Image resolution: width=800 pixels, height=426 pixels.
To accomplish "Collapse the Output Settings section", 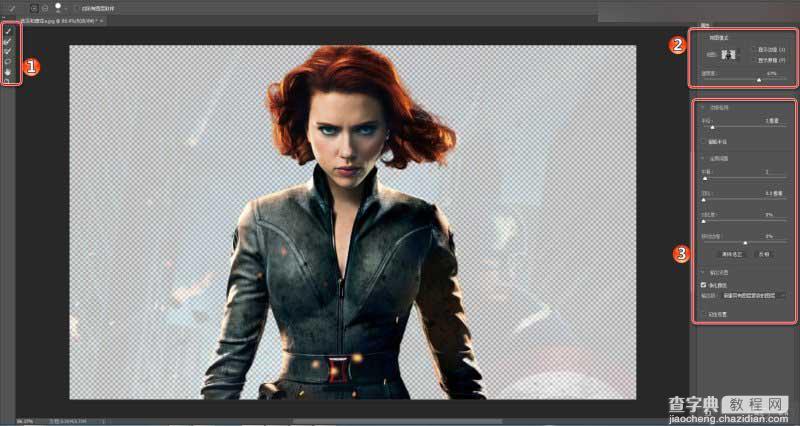I will pyautogui.click(x=703, y=273).
